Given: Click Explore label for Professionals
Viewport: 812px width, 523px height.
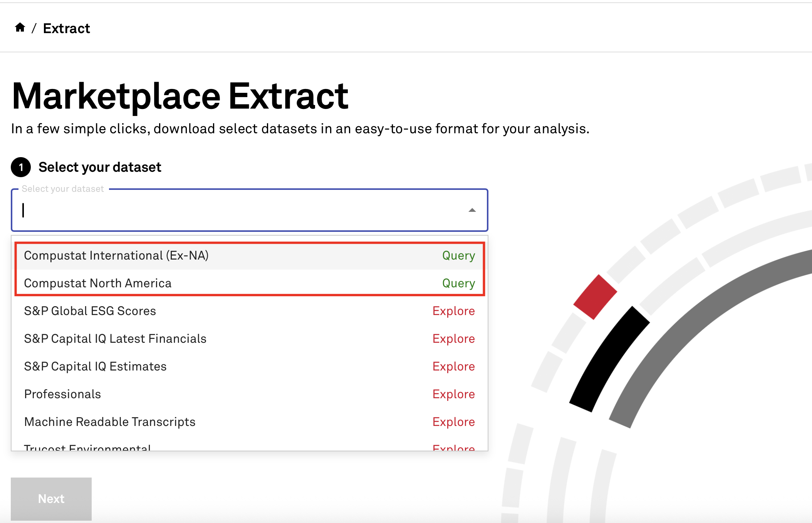Looking at the screenshot, I should point(454,394).
